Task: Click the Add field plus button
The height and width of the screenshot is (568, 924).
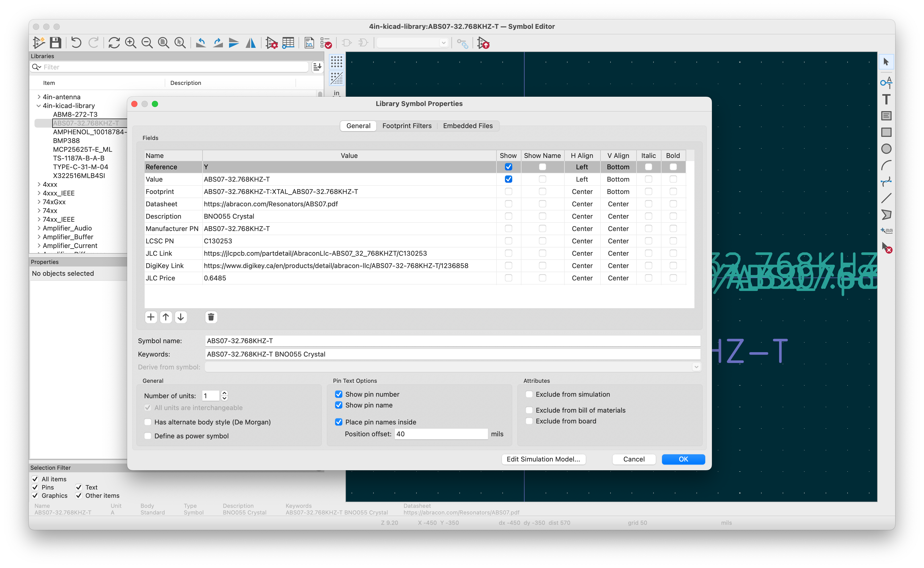Action: (x=151, y=317)
